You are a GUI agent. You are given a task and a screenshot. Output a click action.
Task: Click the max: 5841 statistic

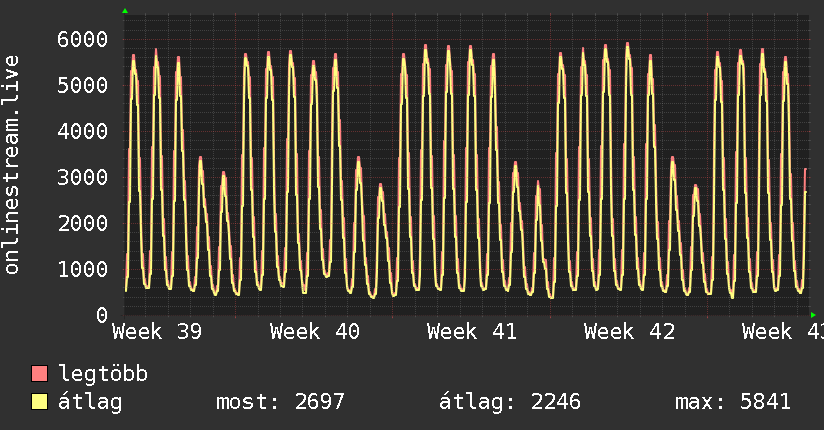[733, 402]
